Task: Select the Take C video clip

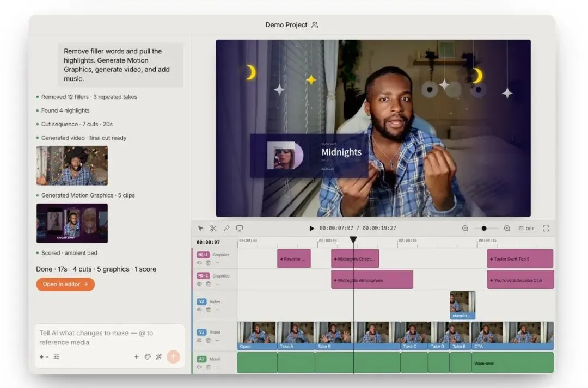Action: coord(414,336)
